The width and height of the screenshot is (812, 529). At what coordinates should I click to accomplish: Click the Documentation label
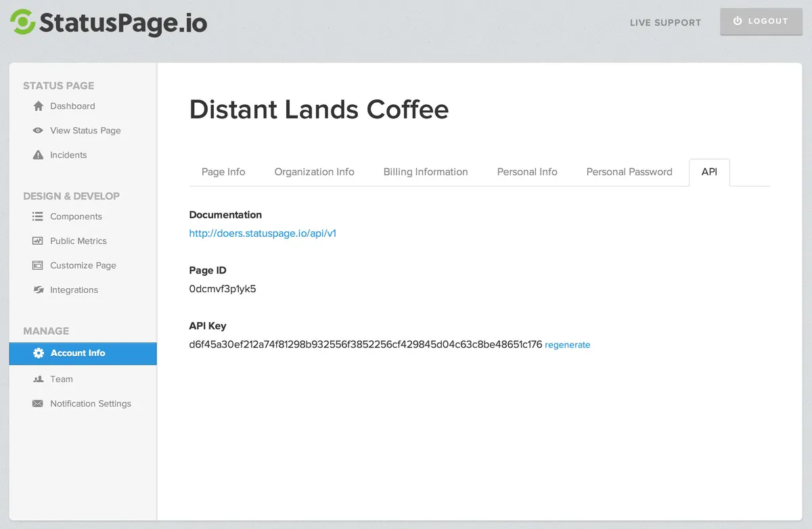225,214
